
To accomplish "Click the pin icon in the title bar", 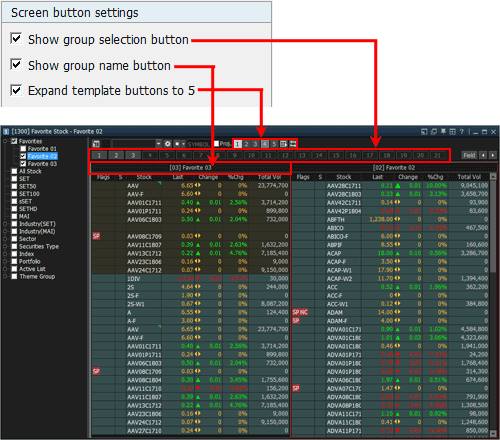I will (443, 132).
